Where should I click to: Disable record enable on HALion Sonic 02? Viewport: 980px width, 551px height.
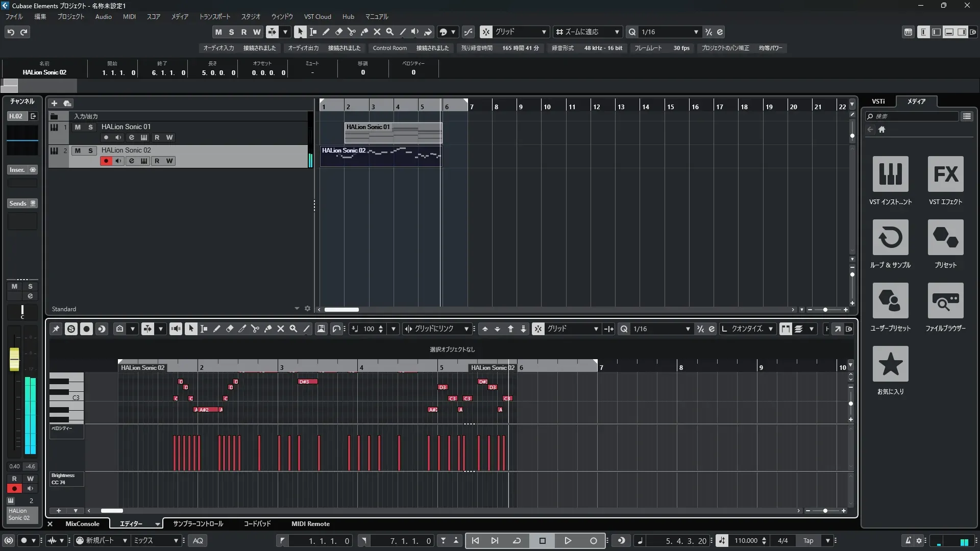coord(106,161)
